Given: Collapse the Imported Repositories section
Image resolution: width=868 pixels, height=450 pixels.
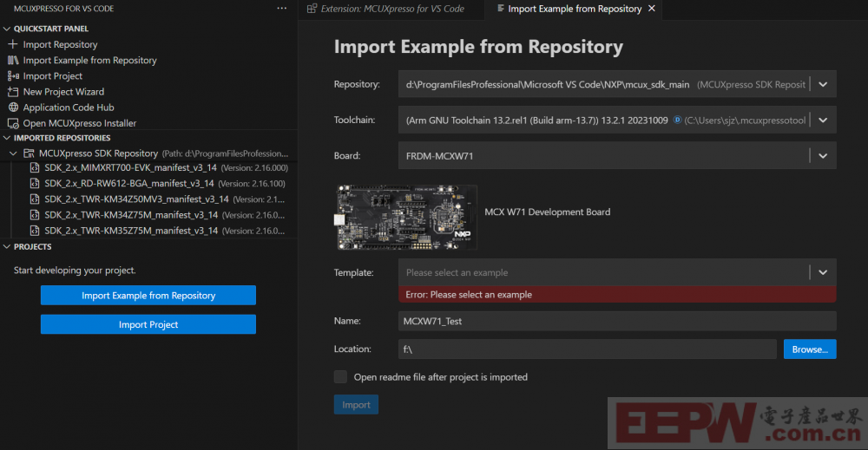Looking at the screenshot, I should [x=7, y=138].
